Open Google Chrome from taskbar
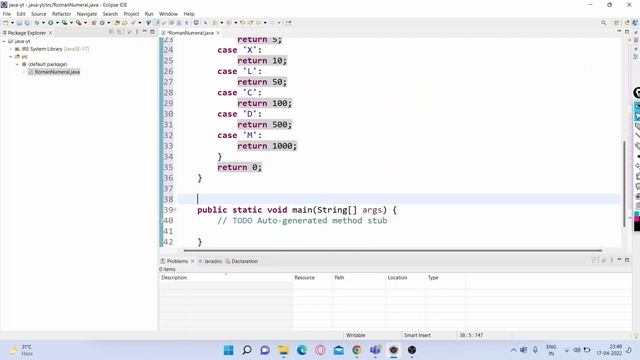Viewport: 640px width, 360px height. click(x=357, y=350)
